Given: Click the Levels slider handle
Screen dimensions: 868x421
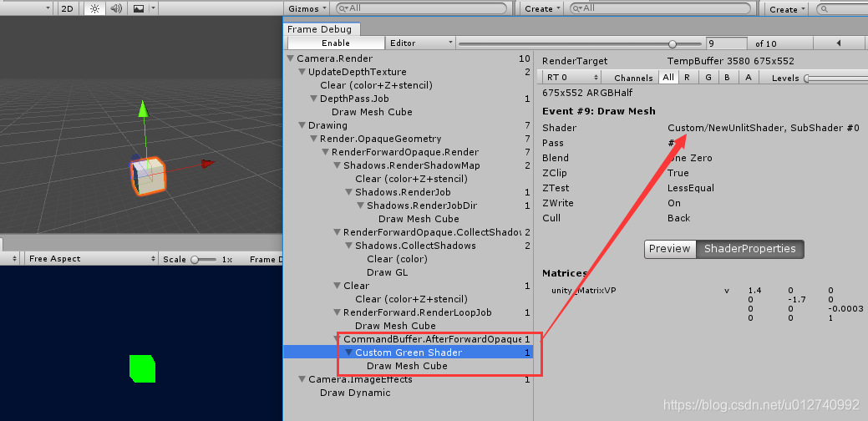Looking at the screenshot, I should pyautogui.click(x=808, y=78).
